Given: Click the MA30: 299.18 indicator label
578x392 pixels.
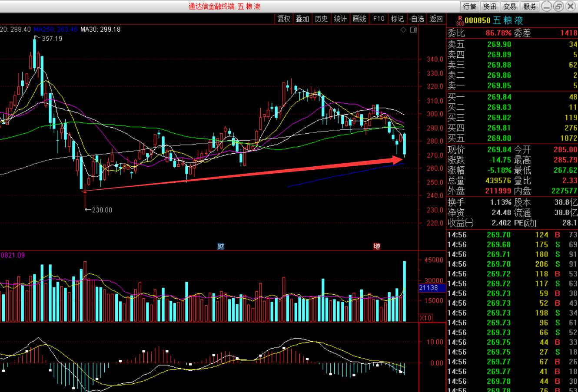Looking at the screenshot, I should click(100, 30).
